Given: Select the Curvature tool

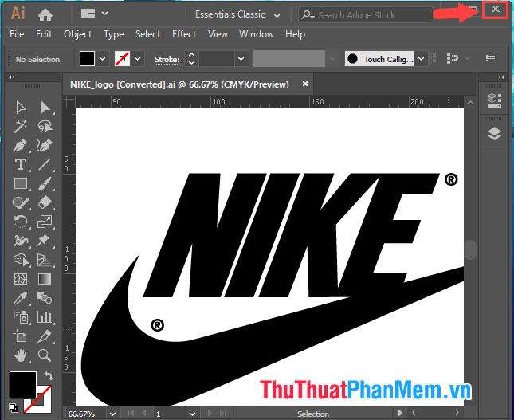Looking at the screenshot, I should click(45, 145).
